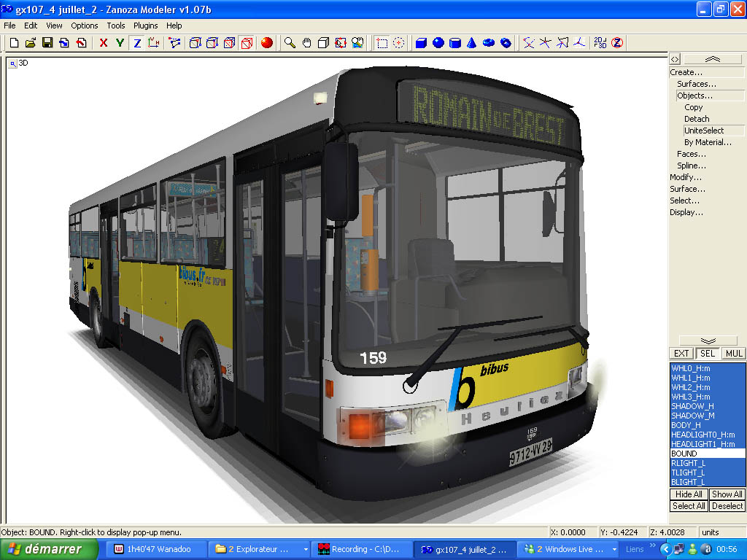Image resolution: width=747 pixels, height=560 pixels.
Task: Toggle the 2D/3D view mode
Action: tap(600, 43)
